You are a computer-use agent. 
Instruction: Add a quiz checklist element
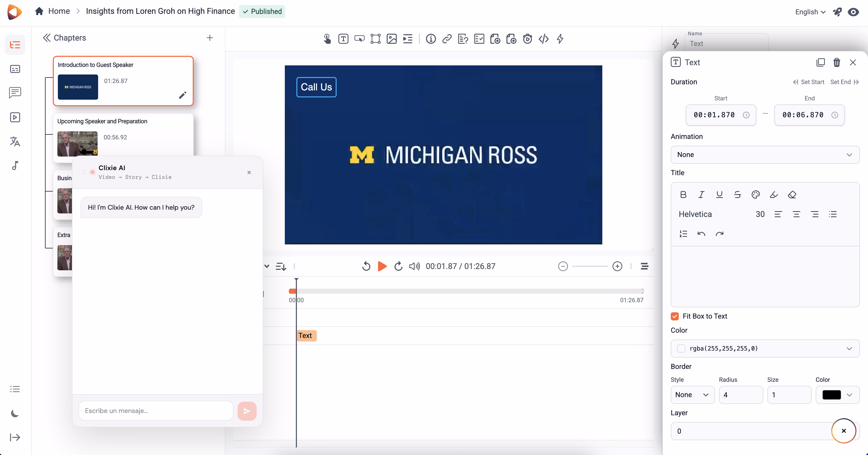(479, 39)
